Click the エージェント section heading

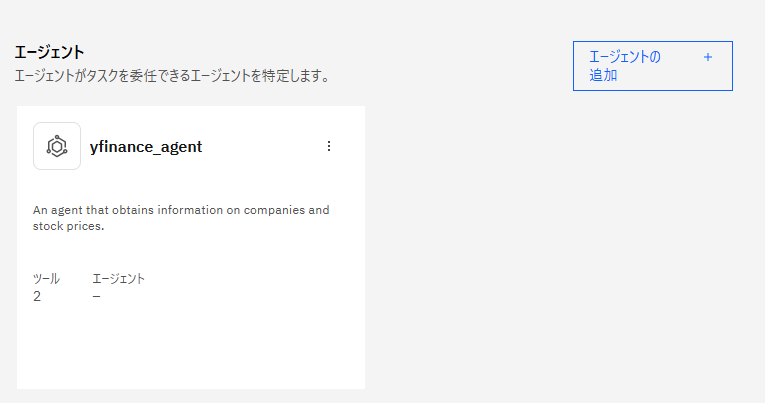tap(49, 52)
